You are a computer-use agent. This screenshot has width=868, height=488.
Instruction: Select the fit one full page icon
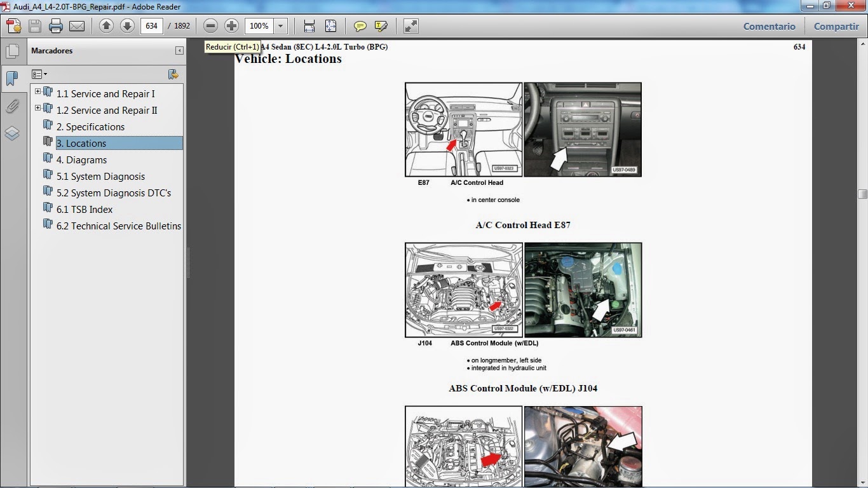(x=330, y=26)
